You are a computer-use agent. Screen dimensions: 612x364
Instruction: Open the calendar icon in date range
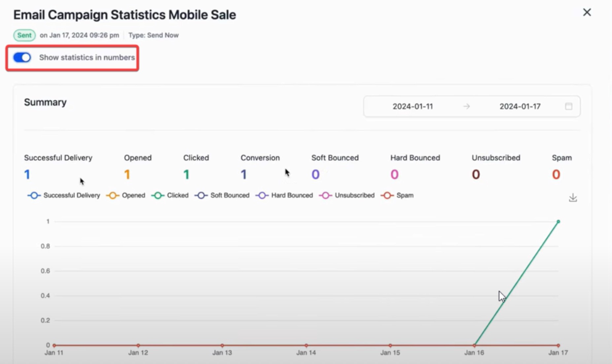pyautogui.click(x=568, y=106)
